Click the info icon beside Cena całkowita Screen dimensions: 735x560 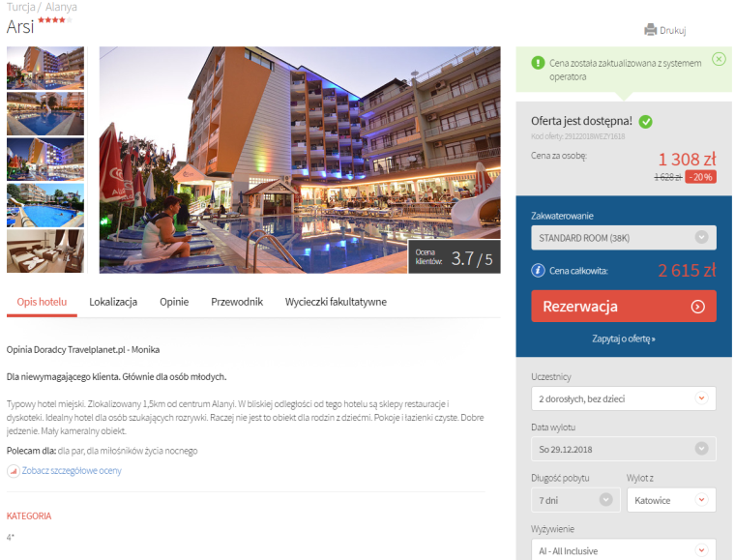coord(538,271)
